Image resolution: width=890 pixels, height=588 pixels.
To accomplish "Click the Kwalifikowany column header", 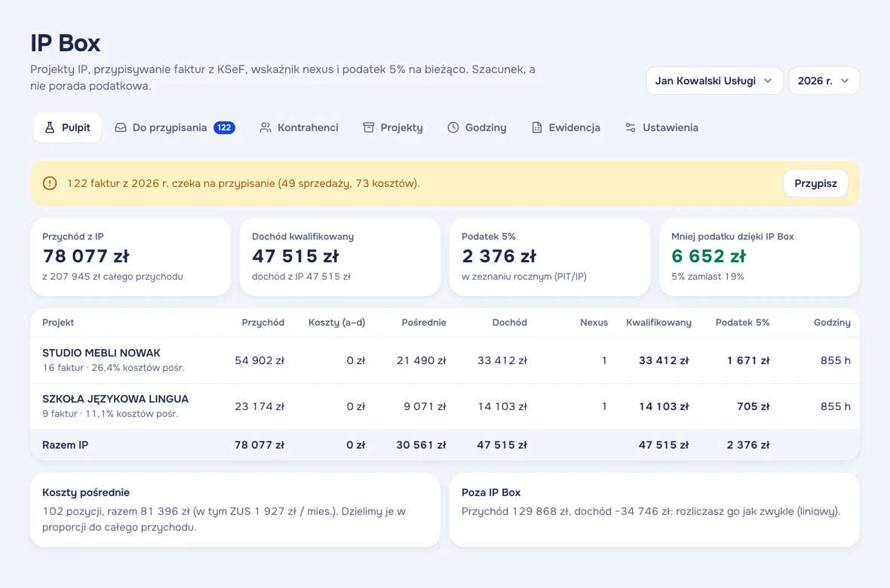I will point(659,323).
